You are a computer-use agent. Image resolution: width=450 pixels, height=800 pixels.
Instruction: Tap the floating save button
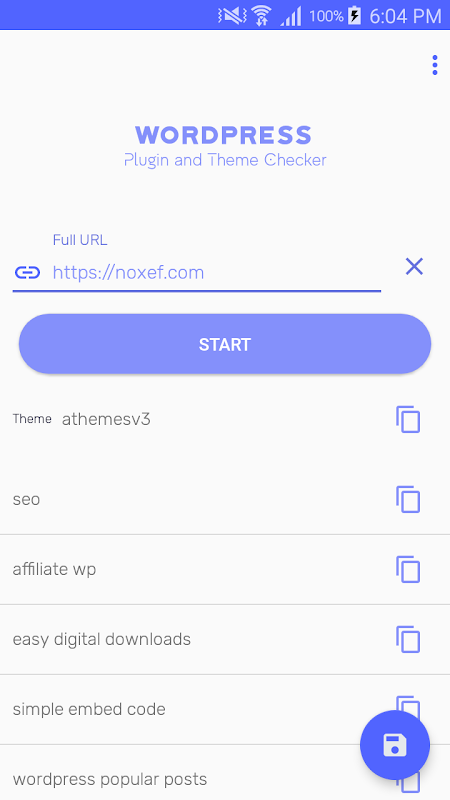(x=395, y=745)
